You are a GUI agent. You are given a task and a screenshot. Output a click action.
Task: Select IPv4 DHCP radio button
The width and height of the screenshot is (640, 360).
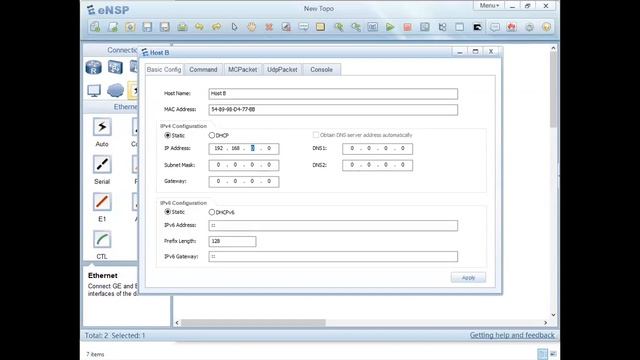[x=211, y=135]
